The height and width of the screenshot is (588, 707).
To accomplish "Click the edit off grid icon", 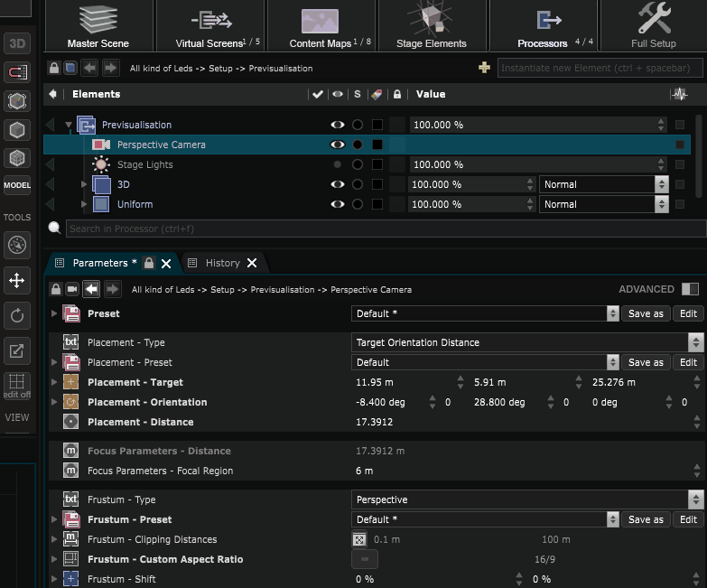I will tap(17, 386).
